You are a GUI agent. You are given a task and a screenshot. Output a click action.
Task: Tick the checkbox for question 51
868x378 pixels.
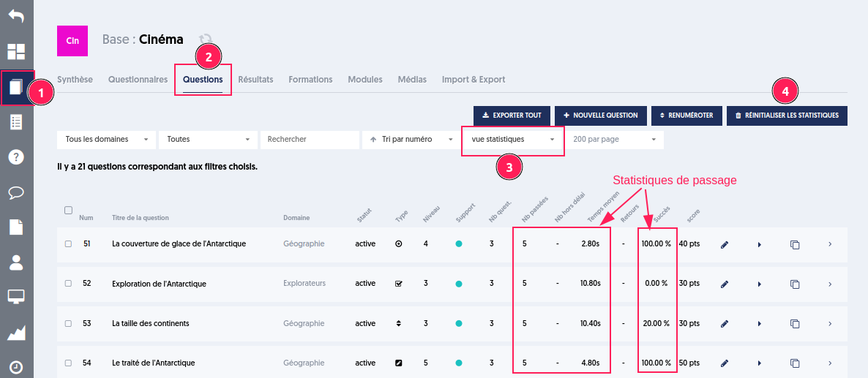(x=68, y=243)
